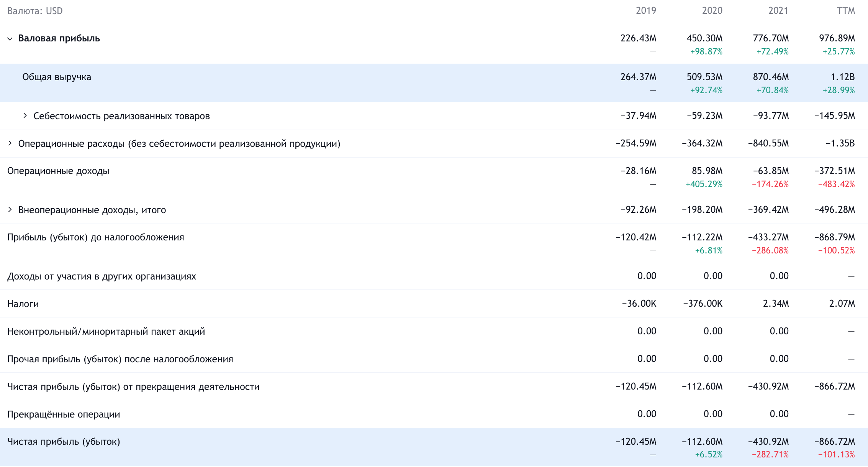Screen dimensions: 868x467
Task: Click gross profit value 776.70M
Action: pyautogui.click(x=771, y=38)
